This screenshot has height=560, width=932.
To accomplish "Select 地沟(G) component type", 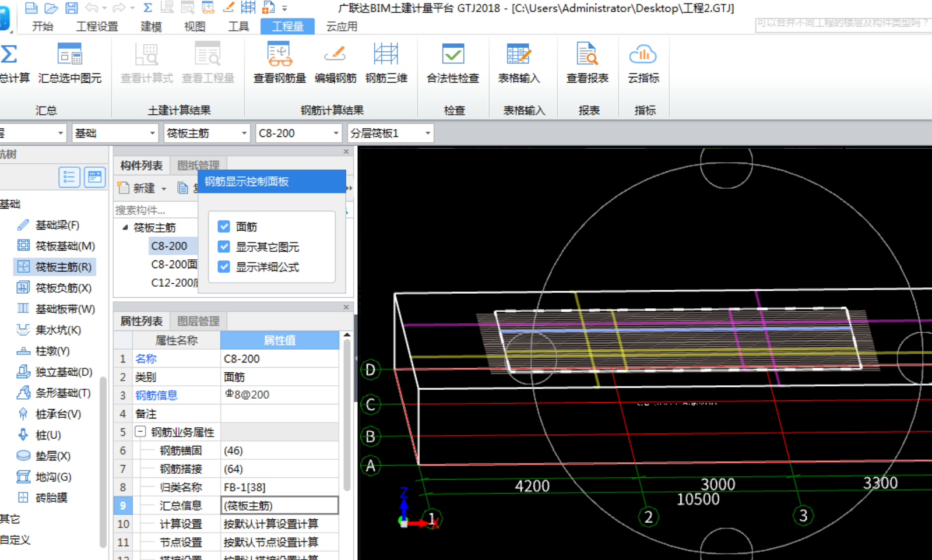I will click(x=53, y=477).
